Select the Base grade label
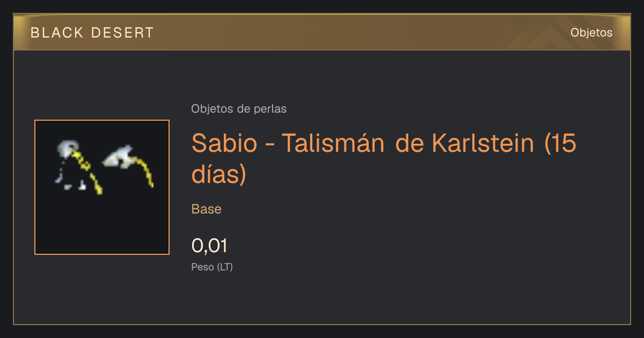The height and width of the screenshot is (338, 644). point(207,209)
